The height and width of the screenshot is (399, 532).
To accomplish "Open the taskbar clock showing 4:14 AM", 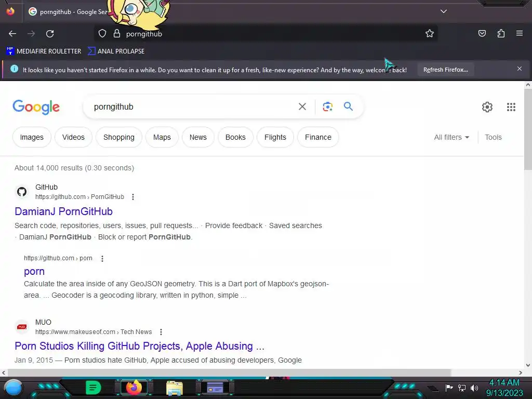I will click(504, 388).
